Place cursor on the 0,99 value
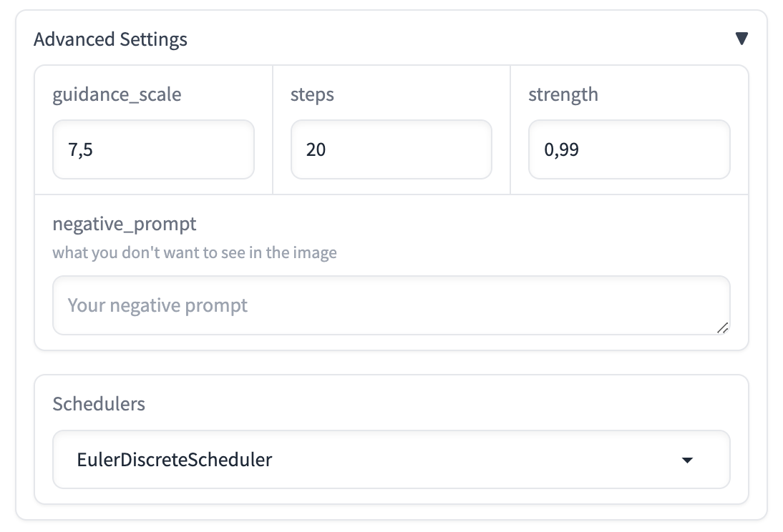Image resolution: width=783 pixels, height=532 pixels. 562,150
